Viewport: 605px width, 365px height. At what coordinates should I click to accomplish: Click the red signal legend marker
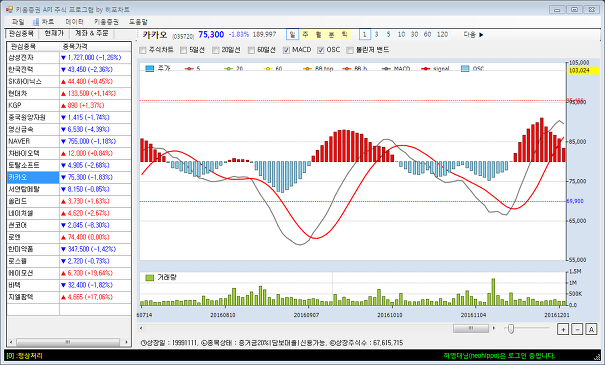pyautogui.click(x=425, y=69)
